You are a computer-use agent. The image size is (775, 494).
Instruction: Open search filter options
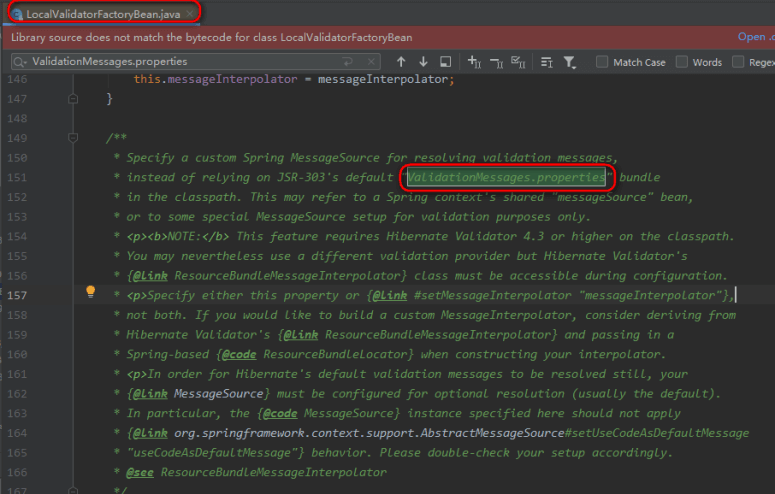(x=569, y=62)
